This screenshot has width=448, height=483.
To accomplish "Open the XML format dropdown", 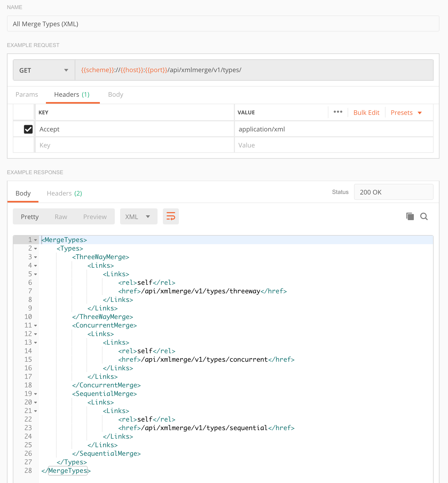I will pyautogui.click(x=138, y=217).
